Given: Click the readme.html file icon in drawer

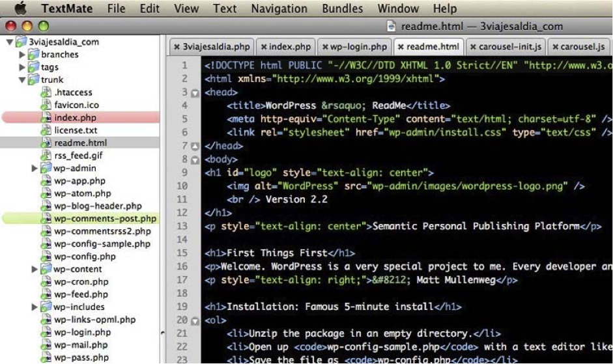Looking at the screenshot, I should [46, 143].
